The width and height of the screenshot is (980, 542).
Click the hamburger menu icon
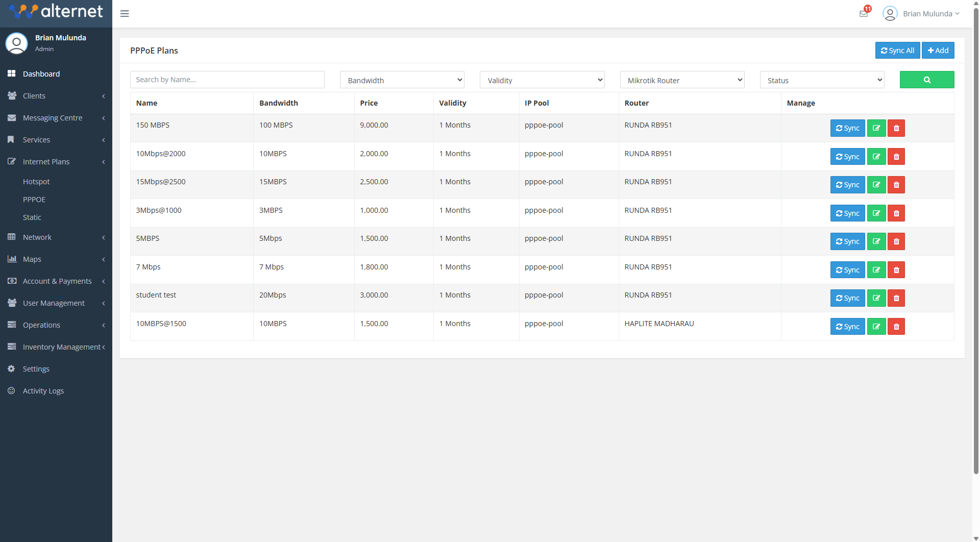(124, 13)
